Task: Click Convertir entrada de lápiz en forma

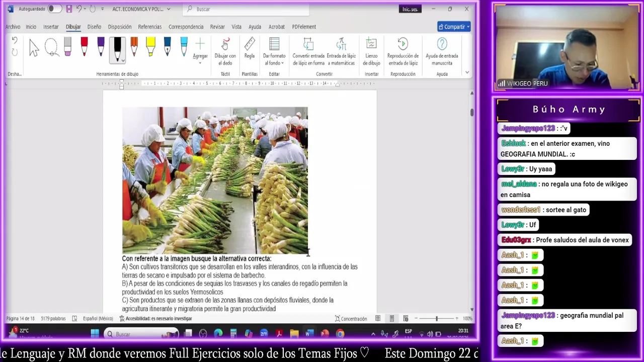Action: [x=308, y=52]
